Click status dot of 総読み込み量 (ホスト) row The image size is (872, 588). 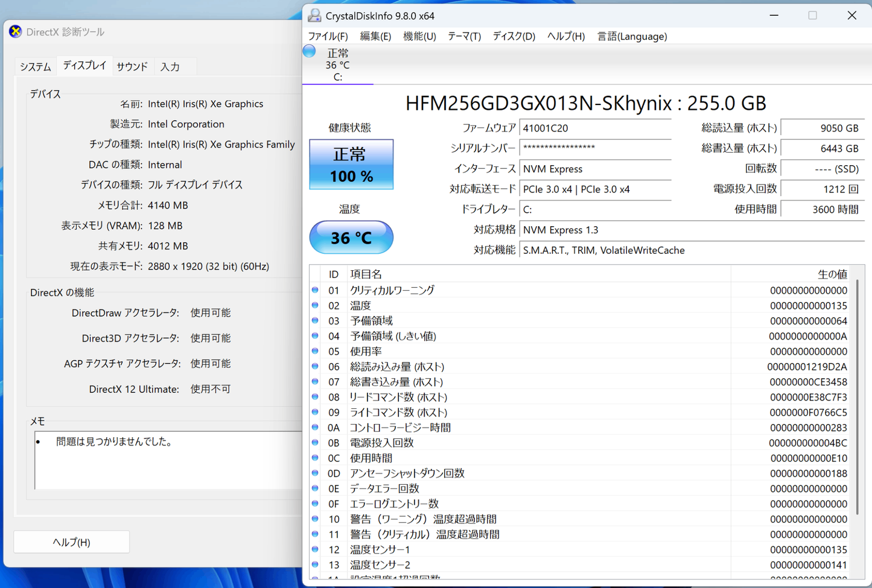[315, 366]
